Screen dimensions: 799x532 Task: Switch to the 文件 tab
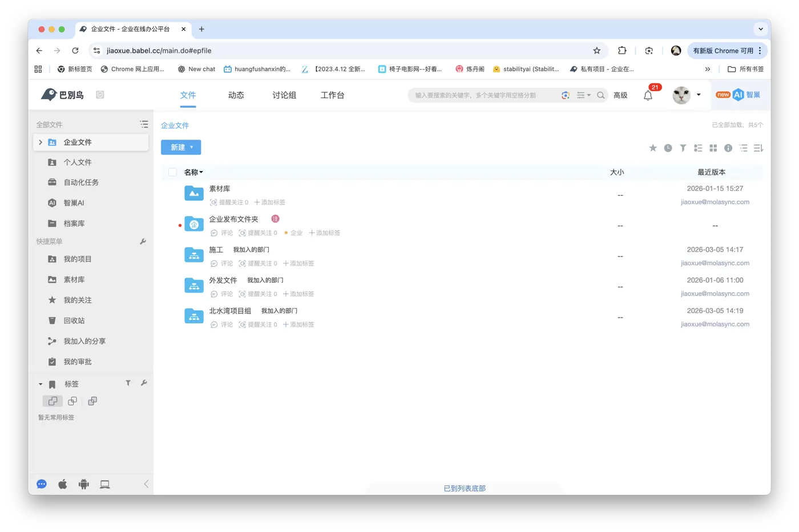coord(188,95)
